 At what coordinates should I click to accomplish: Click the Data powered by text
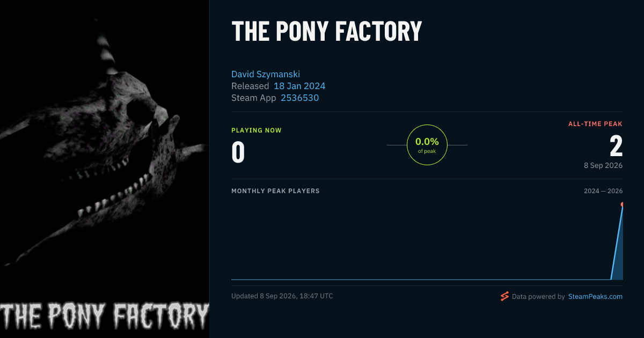538,296
